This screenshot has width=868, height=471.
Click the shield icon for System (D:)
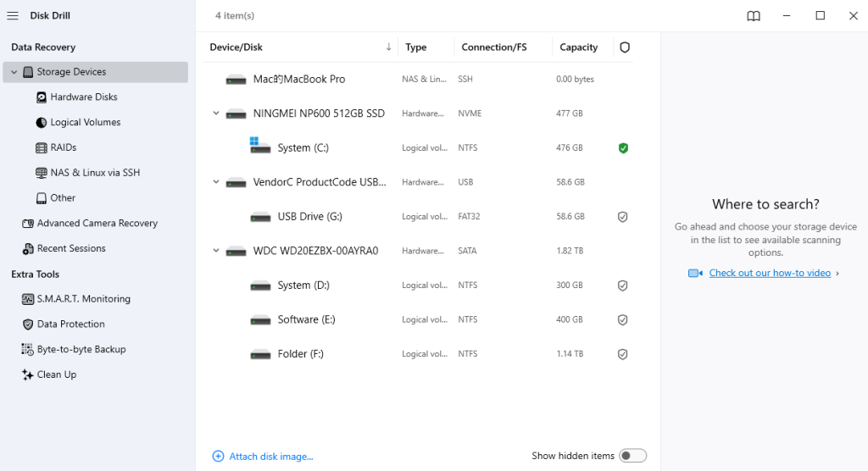point(623,285)
